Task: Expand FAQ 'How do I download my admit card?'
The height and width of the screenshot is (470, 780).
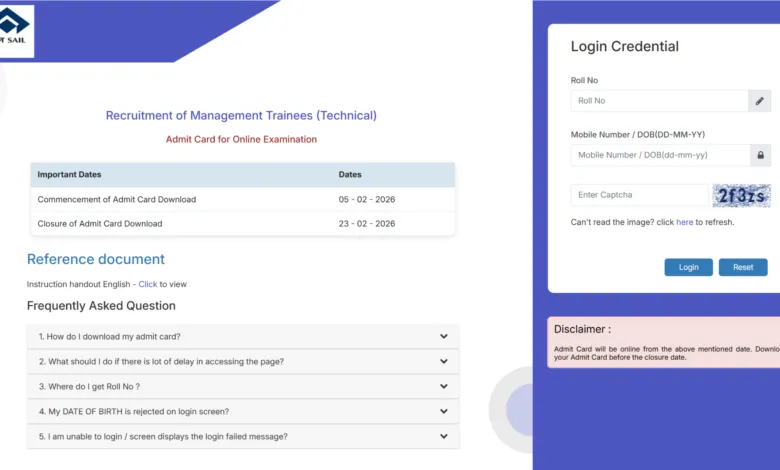Action: 243,337
